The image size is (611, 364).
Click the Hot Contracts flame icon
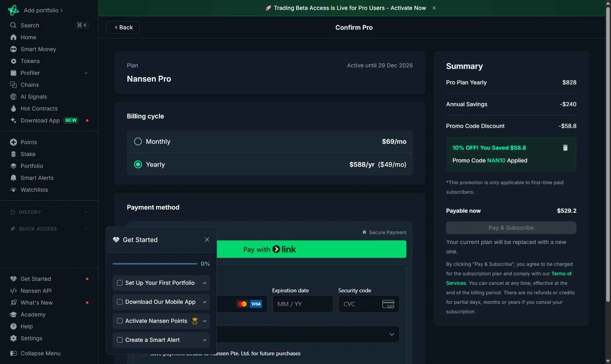(13, 109)
